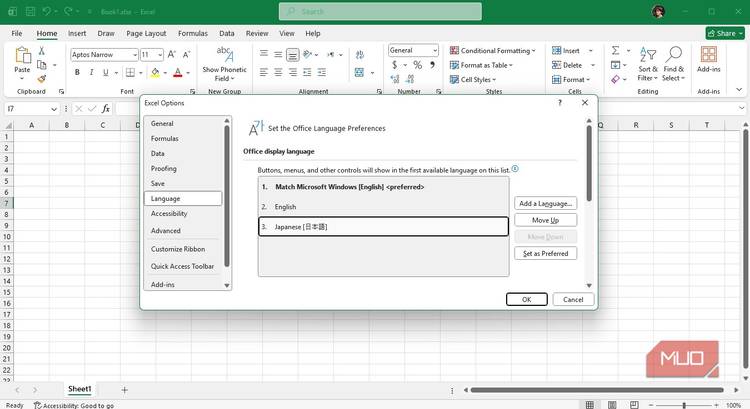Click Add a Language button

545,203
